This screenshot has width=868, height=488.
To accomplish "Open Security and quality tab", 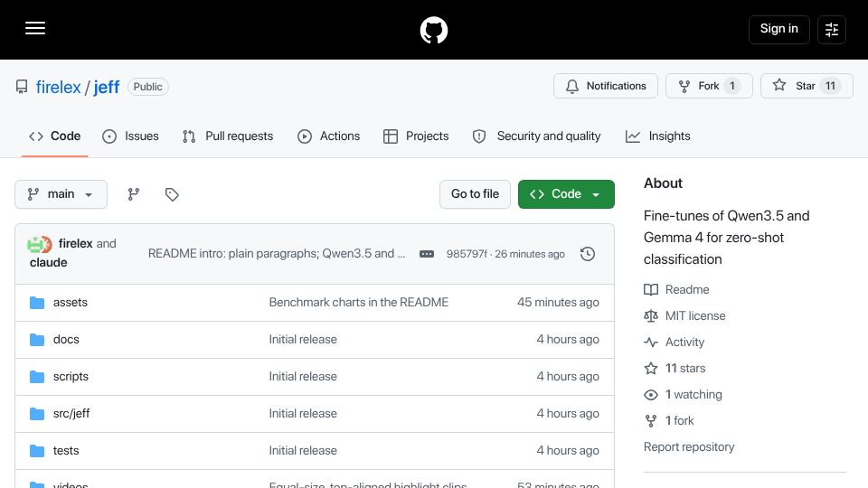I will pyautogui.click(x=536, y=136).
